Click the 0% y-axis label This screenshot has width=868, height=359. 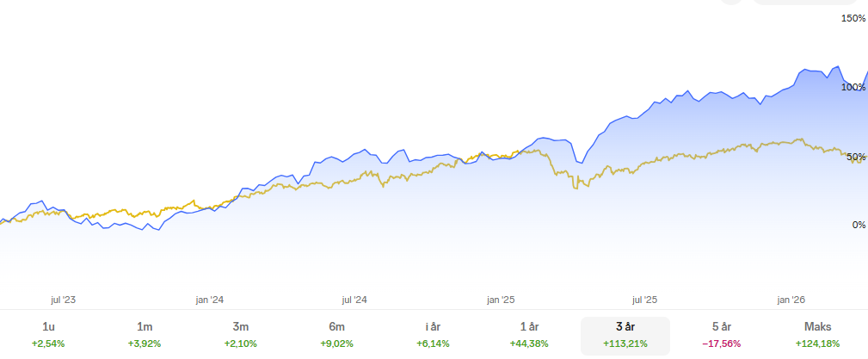(x=859, y=226)
